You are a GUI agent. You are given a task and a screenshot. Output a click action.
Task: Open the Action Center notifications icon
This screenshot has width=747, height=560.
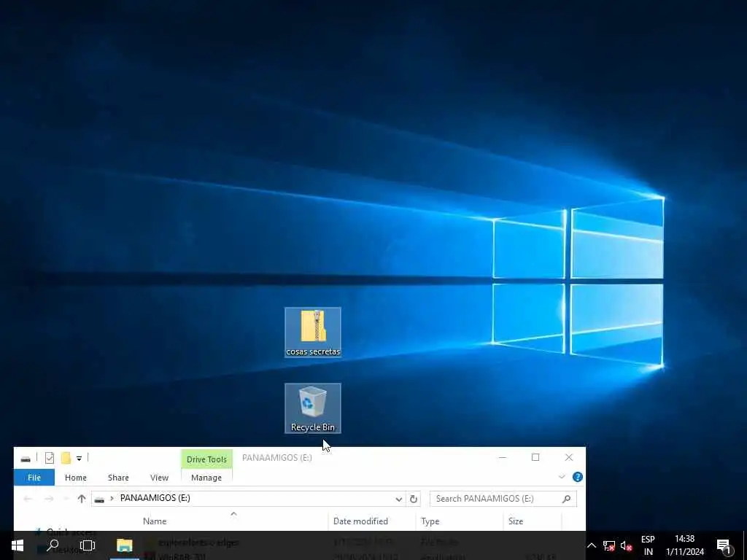(x=724, y=545)
